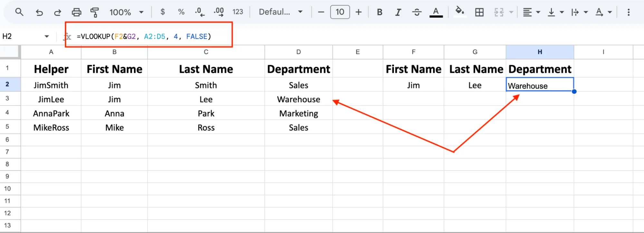Click the Print icon
Image resolution: width=644 pixels, height=233 pixels.
click(76, 12)
